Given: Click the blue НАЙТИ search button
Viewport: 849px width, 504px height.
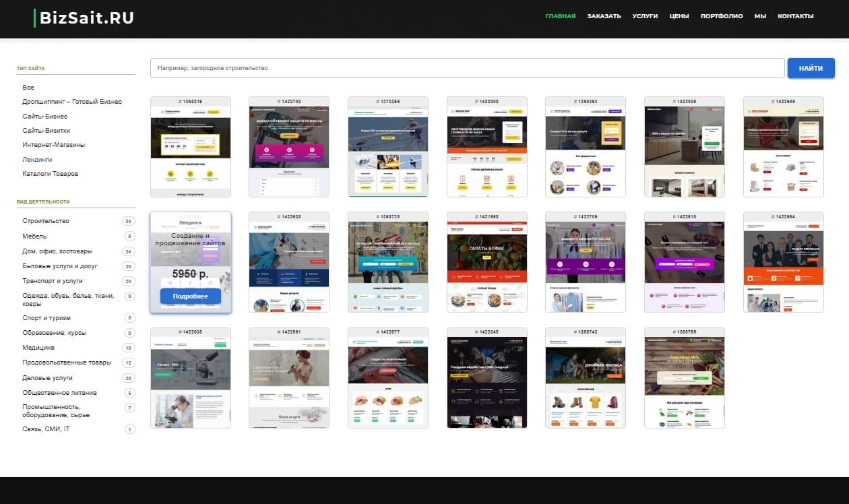Looking at the screenshot, I should pyautogui.click(x=811, y=68).
